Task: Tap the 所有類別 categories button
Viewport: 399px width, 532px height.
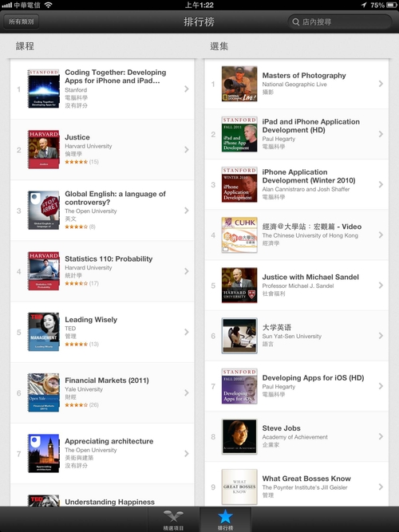Action: [x=22, y=22]
